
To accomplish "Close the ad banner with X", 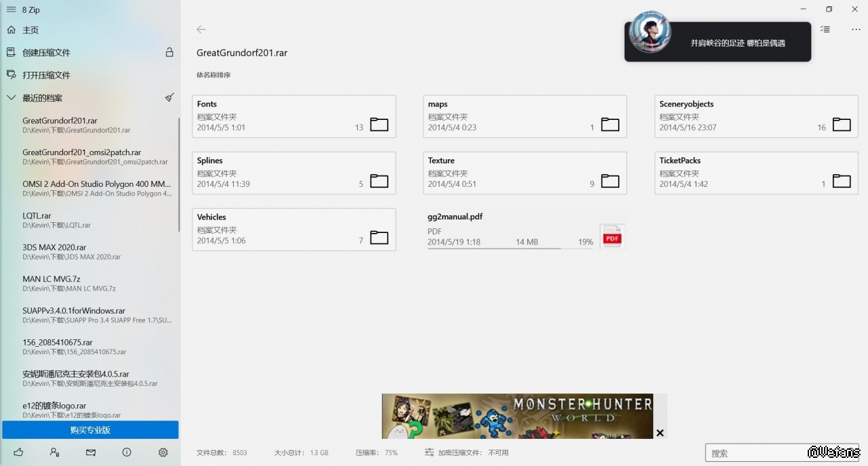I will [660, 433].
